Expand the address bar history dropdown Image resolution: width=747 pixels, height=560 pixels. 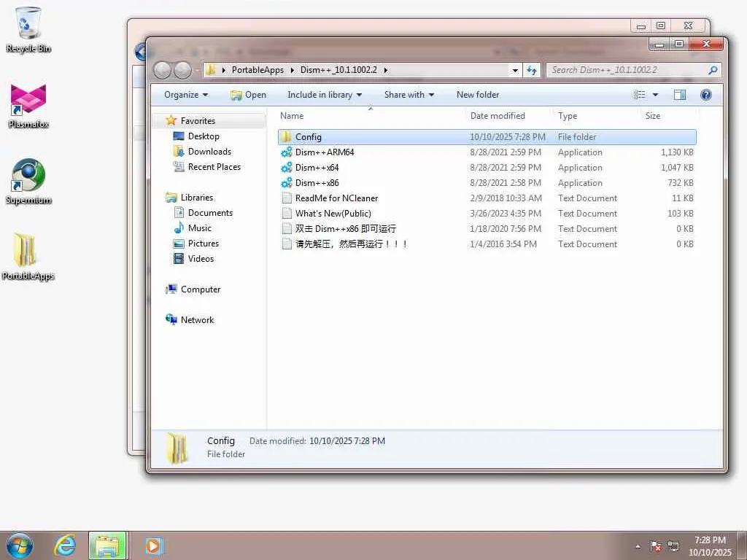tap(515, 71)
